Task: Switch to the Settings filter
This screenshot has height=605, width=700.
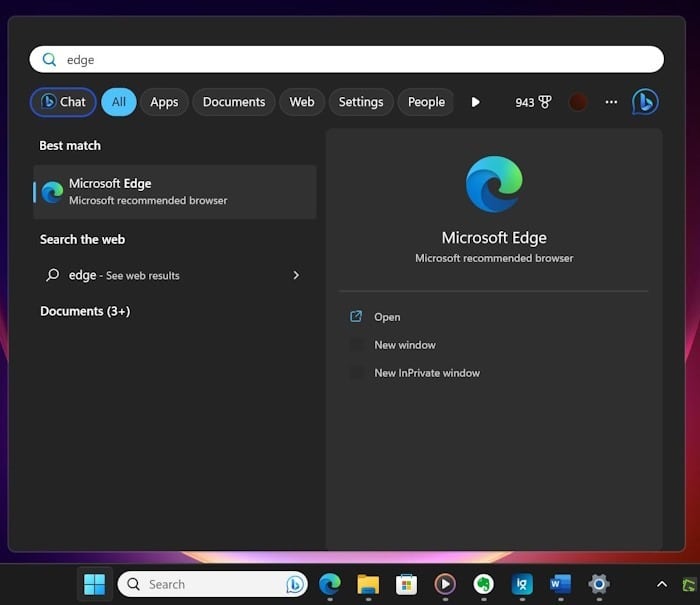Action: coord(361,102)
